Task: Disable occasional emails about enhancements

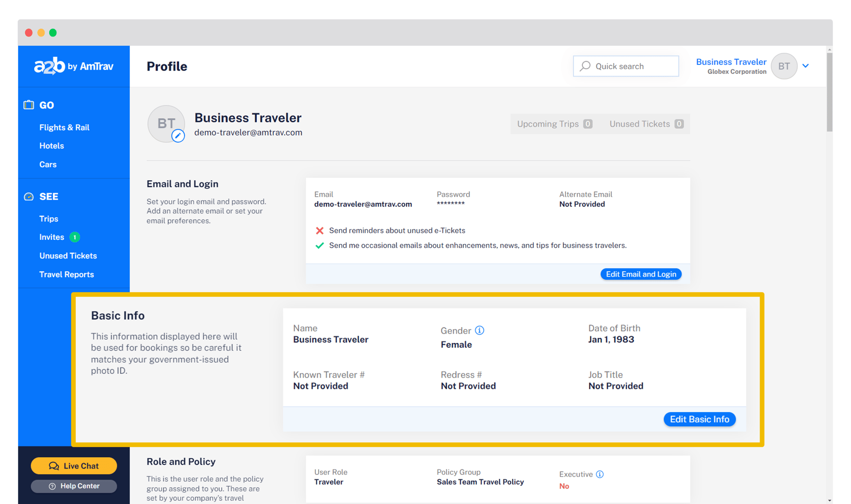Action: (320, 245)
